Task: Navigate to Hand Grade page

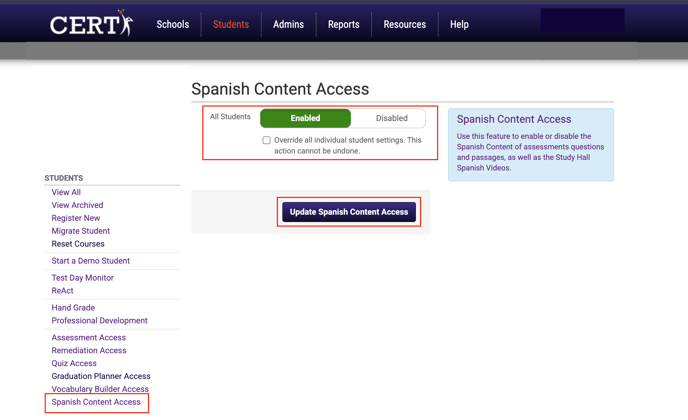Action: tap(73, 308)
